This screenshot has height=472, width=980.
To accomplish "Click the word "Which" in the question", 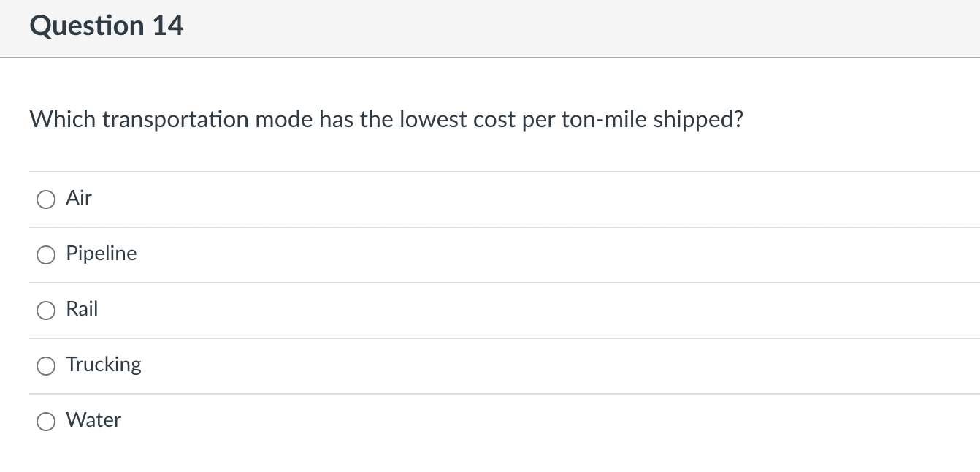I will click(63, 120).
